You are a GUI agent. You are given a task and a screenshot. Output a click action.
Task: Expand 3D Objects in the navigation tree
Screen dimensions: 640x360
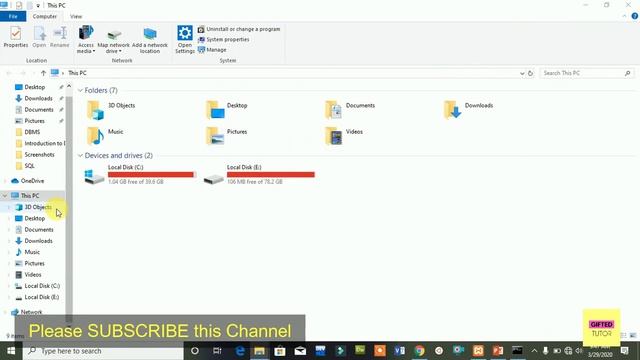click(x=9, y=207)
